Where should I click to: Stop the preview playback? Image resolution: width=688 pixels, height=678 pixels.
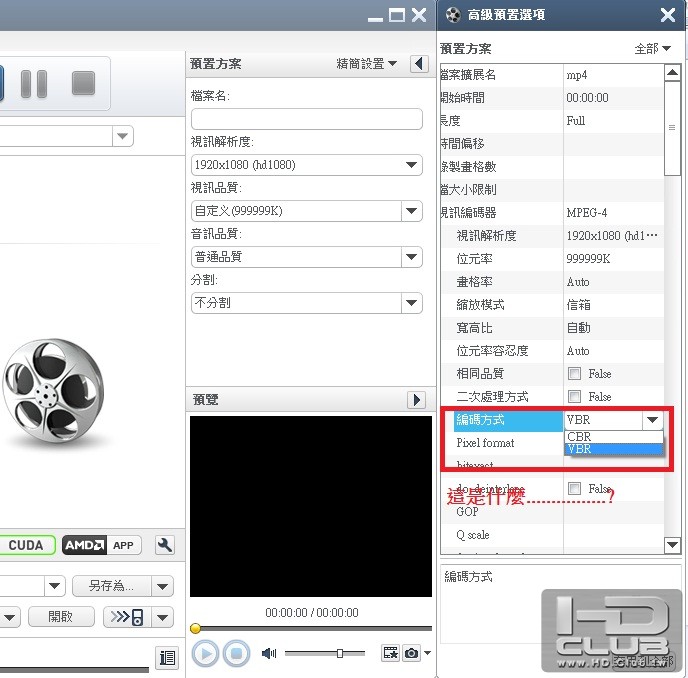pyautogui.click(x=236, y=654)
